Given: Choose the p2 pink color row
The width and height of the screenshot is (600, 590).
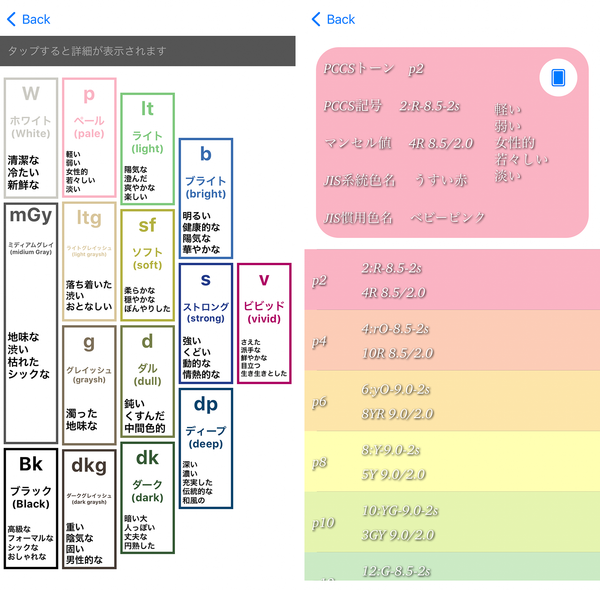Looking at the screenshot, I should click(x=452, y=280).
